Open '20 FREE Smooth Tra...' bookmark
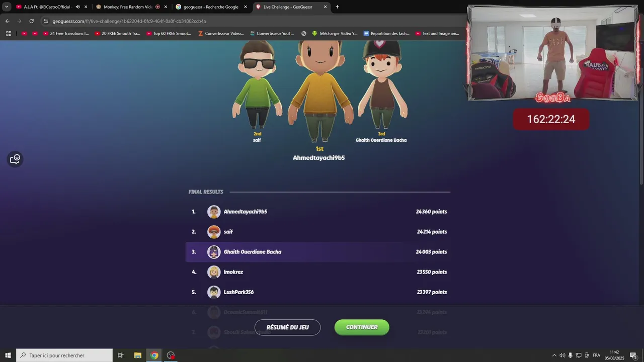The image size is (644, 362). (118, 34)
